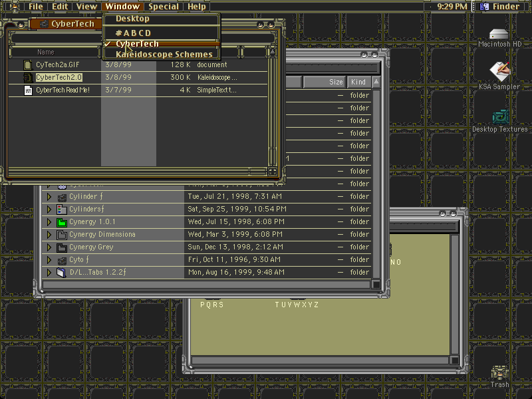The image size is (532, 399).
Task: Click the Cynergy Grey folder icon
Action: tap(62, 247)
